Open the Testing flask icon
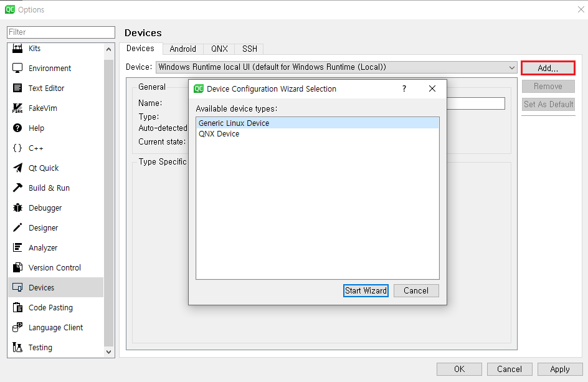 [17, 347]
